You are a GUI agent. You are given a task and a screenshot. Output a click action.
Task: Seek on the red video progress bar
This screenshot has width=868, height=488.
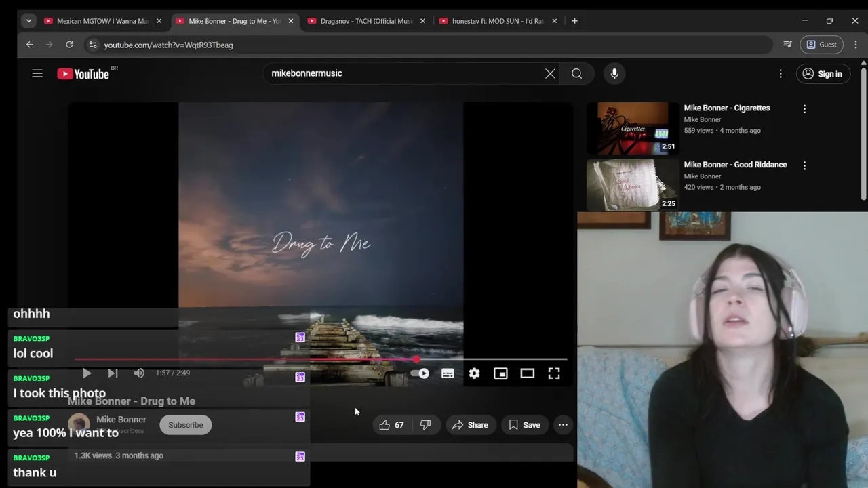[320, 359]
